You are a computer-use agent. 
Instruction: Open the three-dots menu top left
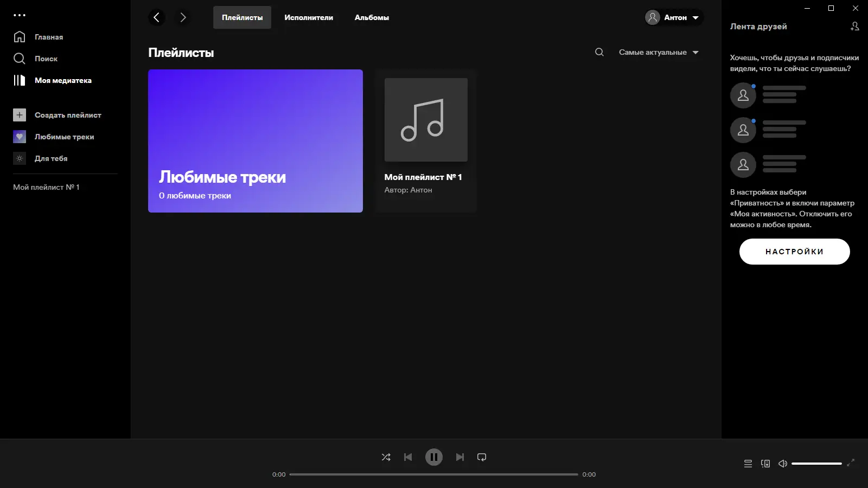(20, 15)
